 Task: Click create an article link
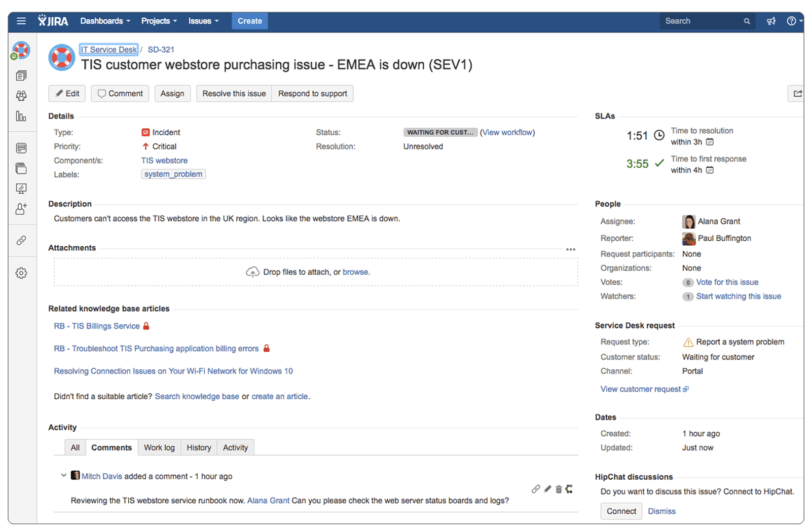click(279, 397)
